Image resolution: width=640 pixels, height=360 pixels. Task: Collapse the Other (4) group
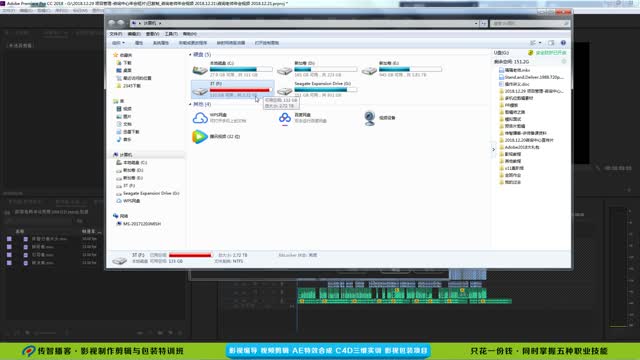pos(190,104)
